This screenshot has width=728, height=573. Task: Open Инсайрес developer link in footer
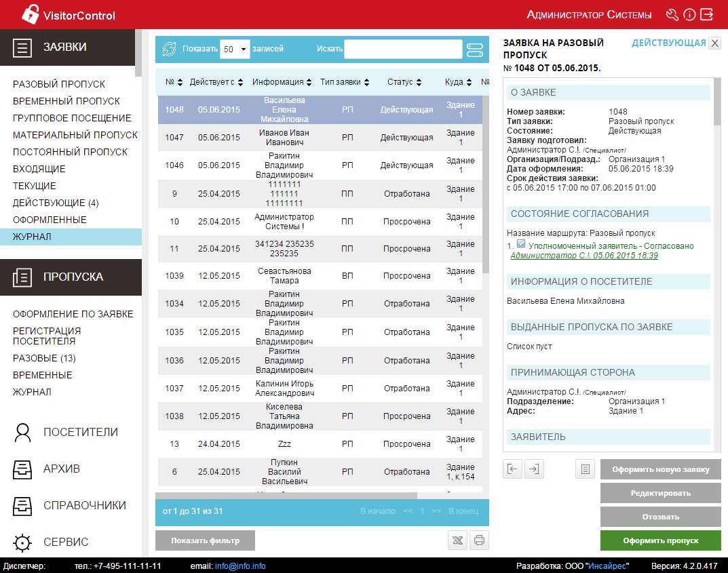tap(608, 566)
